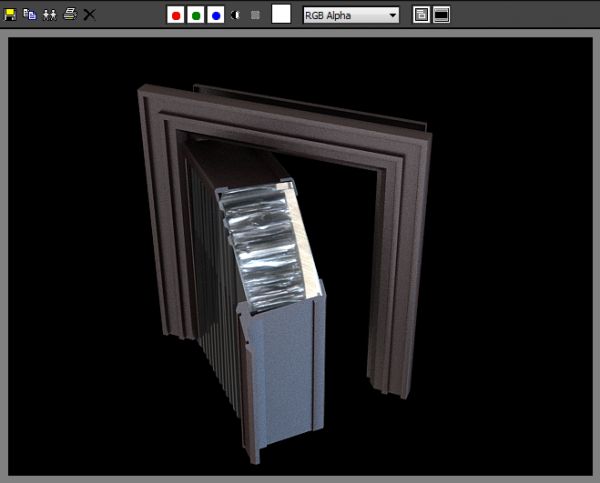This screenshot has width=600, height=483.
Task: Toggle the green channel button
Action: [196, 15]
